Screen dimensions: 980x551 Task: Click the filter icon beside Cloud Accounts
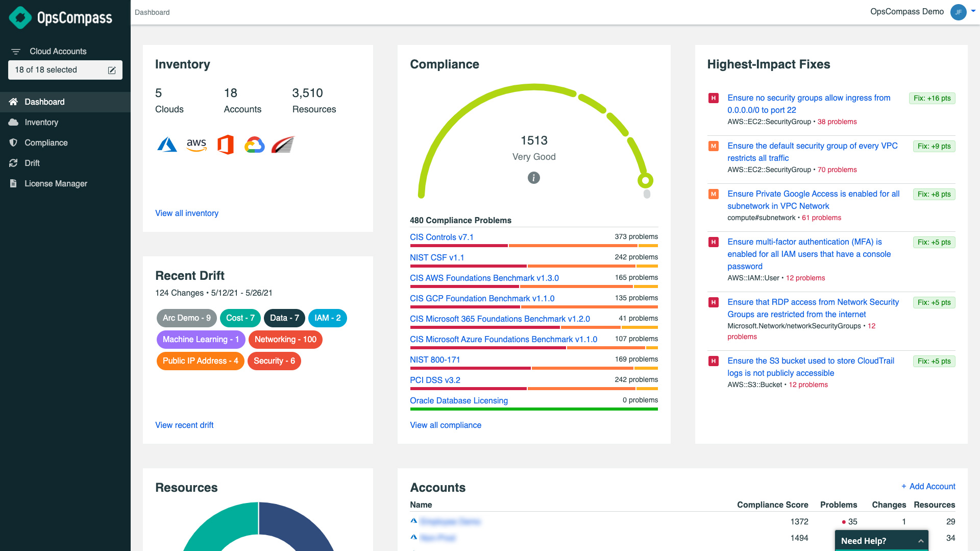point(16,51)
